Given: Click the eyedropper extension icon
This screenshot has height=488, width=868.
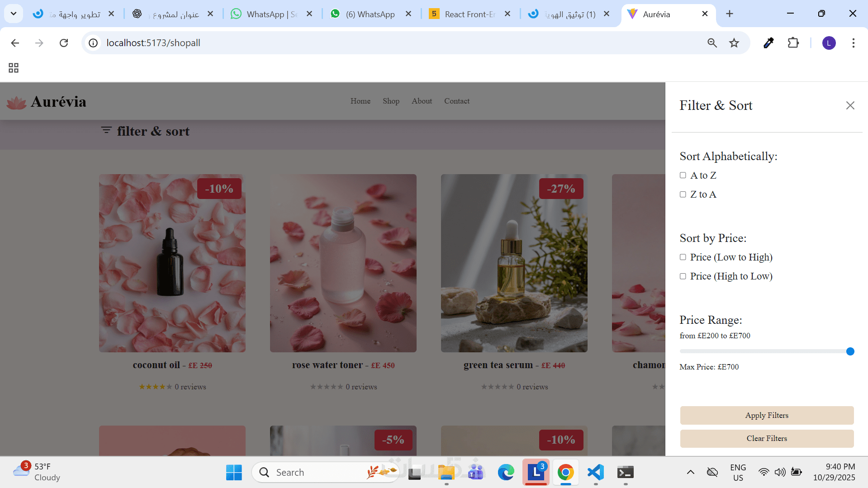Looking at the screenshot, I should [768, 43].
